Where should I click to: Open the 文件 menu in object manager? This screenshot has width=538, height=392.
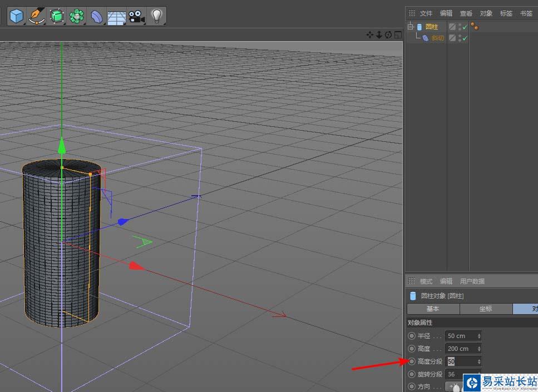(x=426, y=13)
